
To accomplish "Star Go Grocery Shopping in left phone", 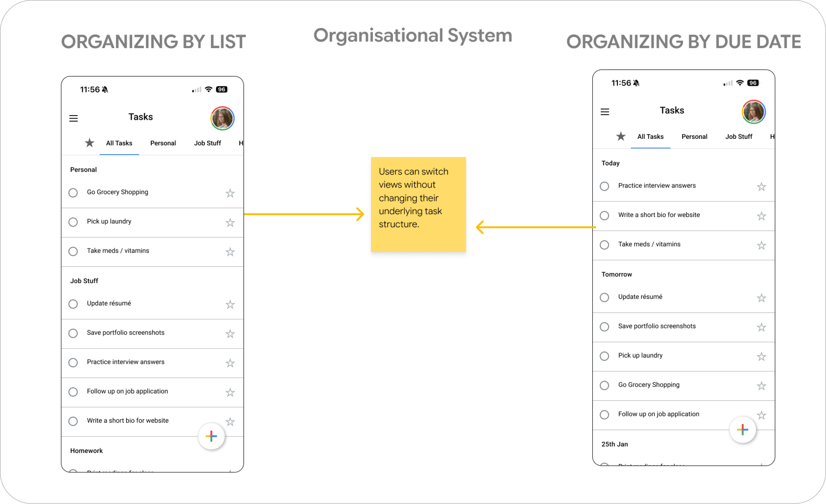I will tap(230, 193).
